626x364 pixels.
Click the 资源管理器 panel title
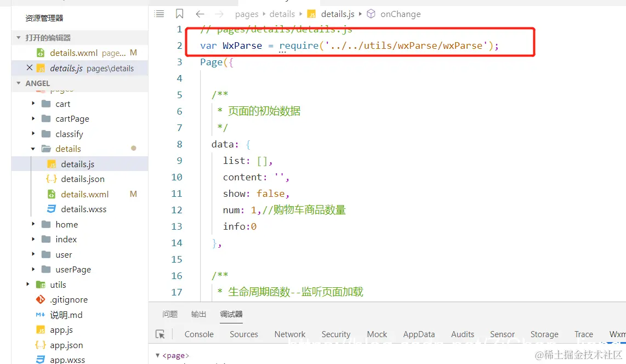click(44, 18)
